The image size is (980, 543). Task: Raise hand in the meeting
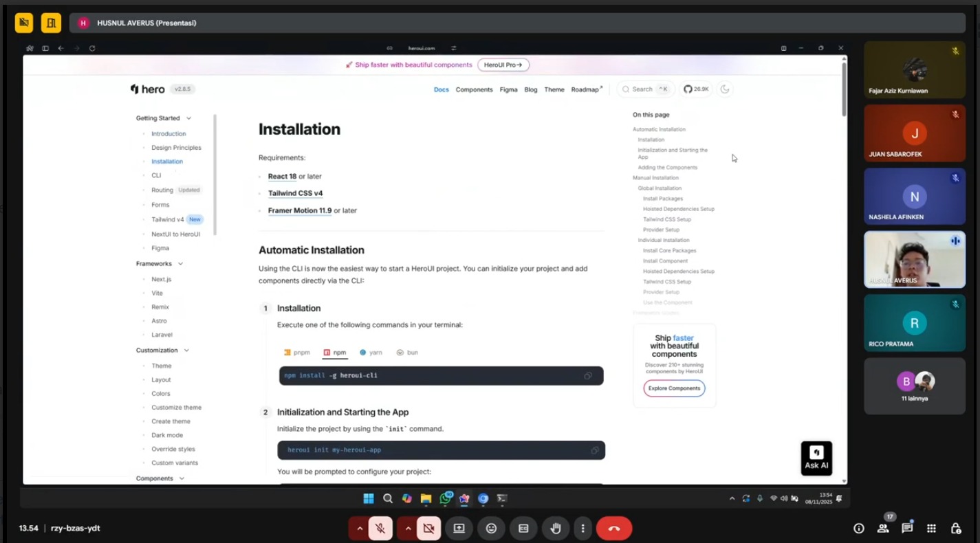point(556,528)
